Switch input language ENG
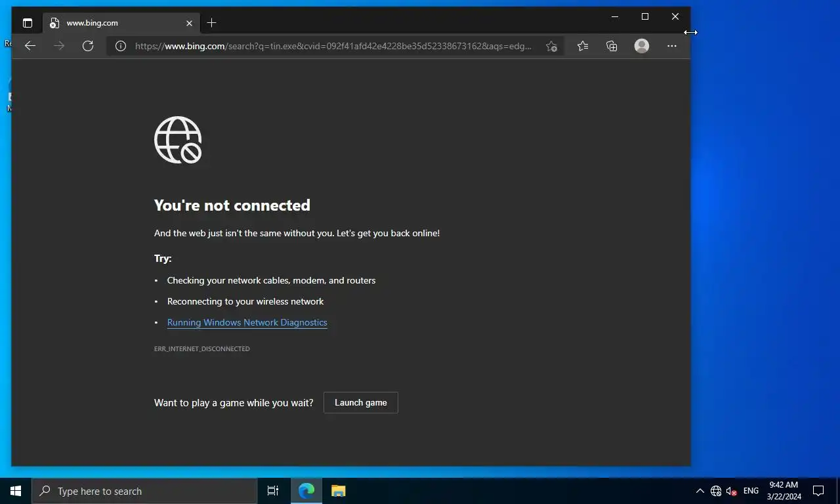Screen dimensions: 840x504 pyautogui.click(x=751, y=491)
